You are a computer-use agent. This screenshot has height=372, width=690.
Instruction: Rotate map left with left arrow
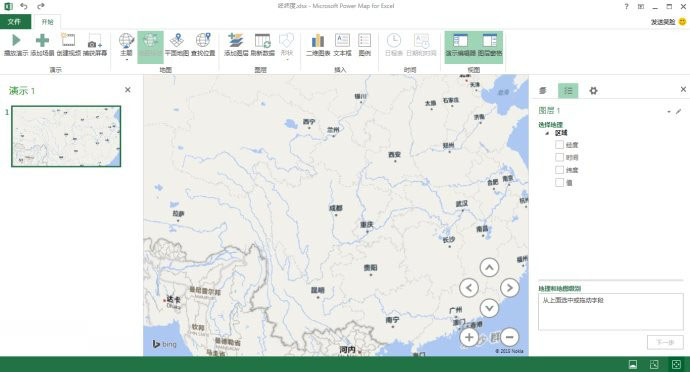coord(469,288)
